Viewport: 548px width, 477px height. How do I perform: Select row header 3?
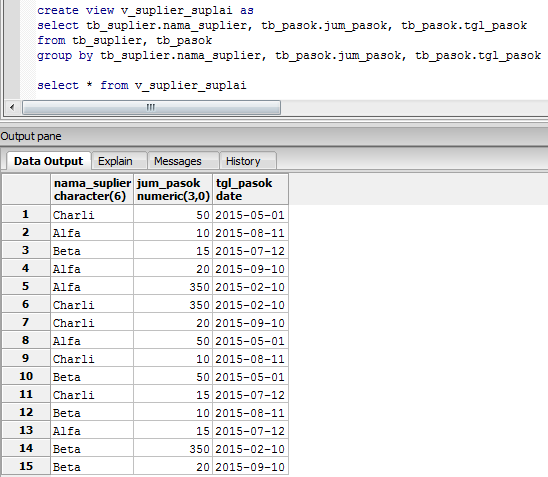click(26, 250)
